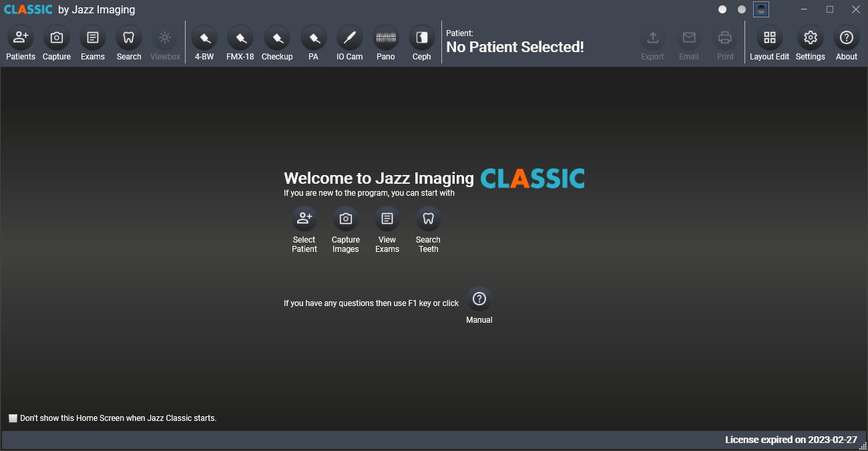Open Layout Edit
868x451 pixels.
tap(769, 38)
